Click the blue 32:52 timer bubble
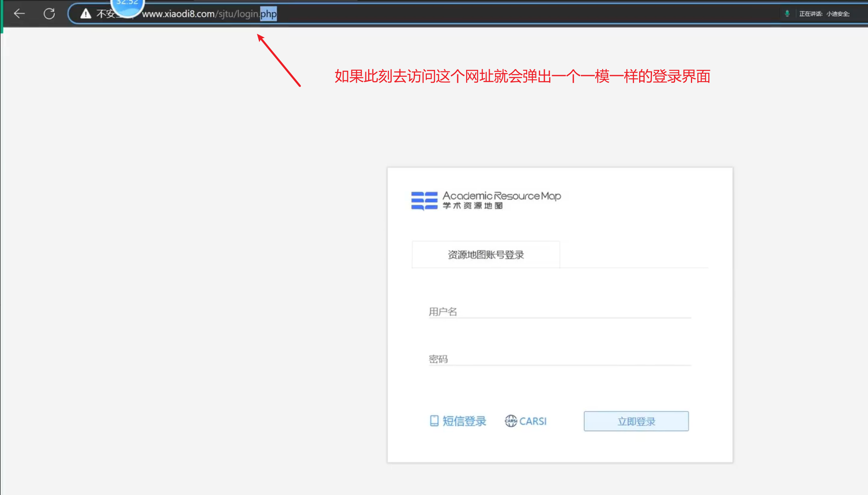The image size is (868, 495). [127, 7]
